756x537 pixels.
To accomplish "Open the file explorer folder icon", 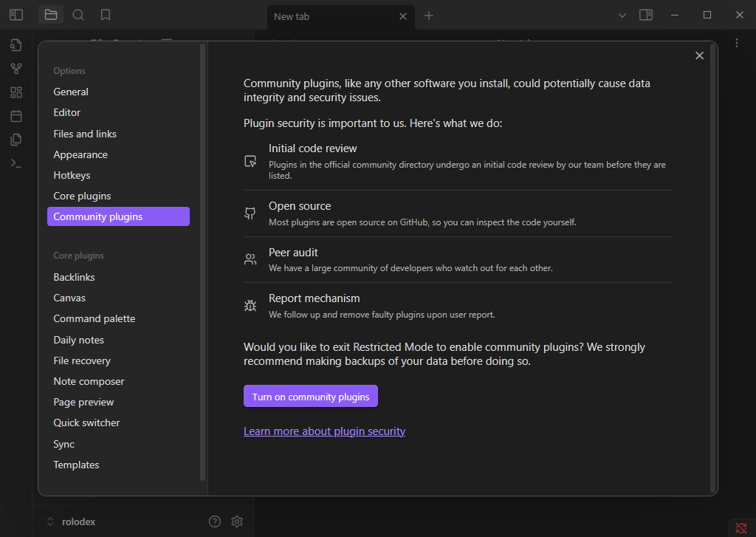I will tap(51, 15).
